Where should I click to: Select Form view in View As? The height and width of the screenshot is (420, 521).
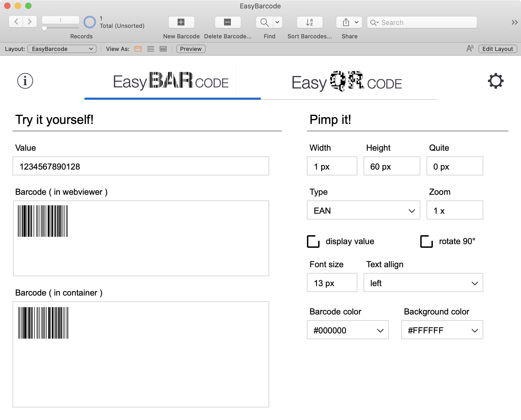(x=138, y=49)
